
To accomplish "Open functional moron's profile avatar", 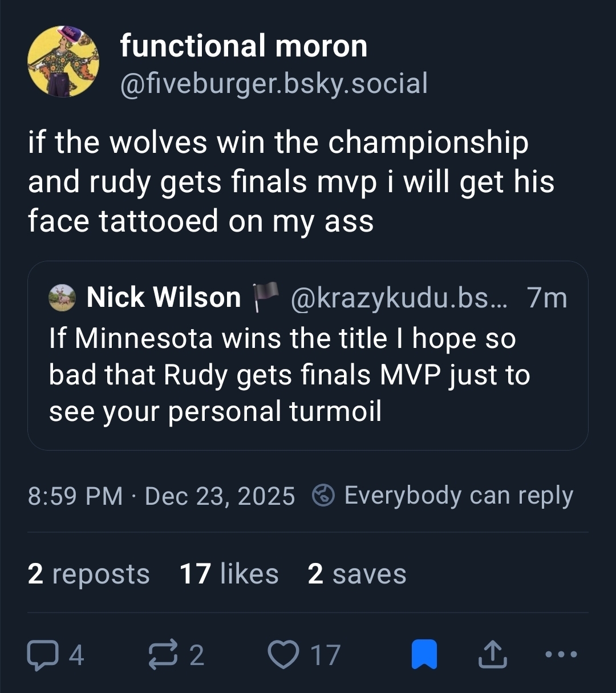I will pos(63,62).
